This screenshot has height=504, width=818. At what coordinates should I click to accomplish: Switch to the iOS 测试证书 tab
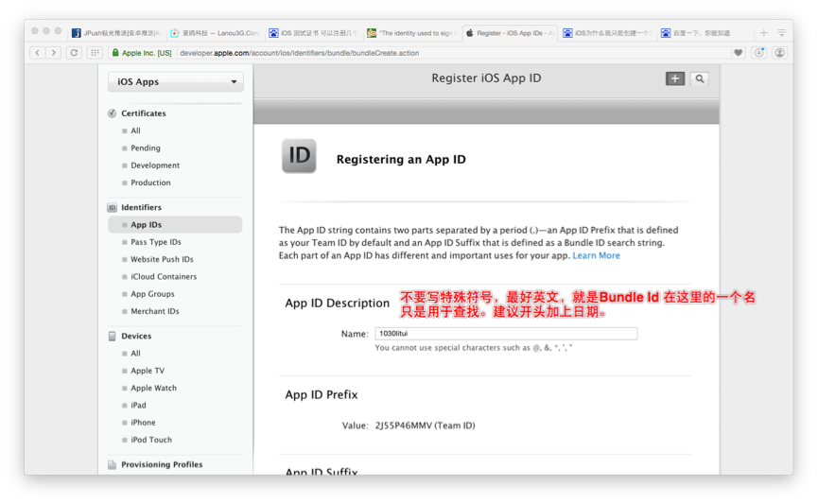click(x=314, y=33)
